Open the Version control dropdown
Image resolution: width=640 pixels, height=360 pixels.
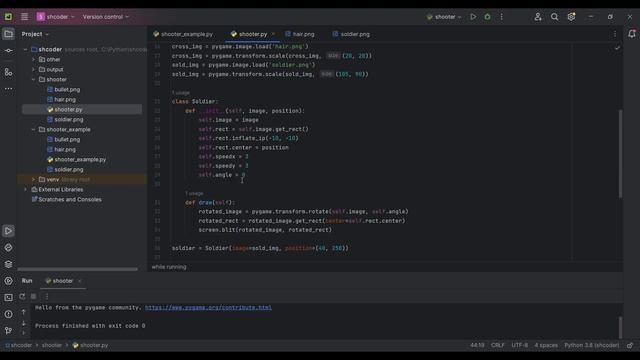click(x=106, y=17)
